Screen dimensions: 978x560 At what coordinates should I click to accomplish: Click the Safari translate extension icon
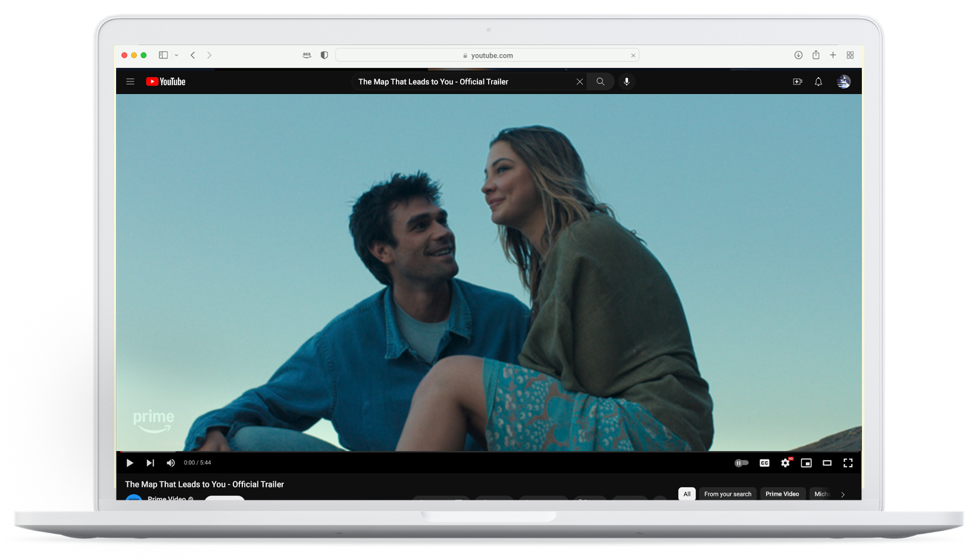click(307, 55)
